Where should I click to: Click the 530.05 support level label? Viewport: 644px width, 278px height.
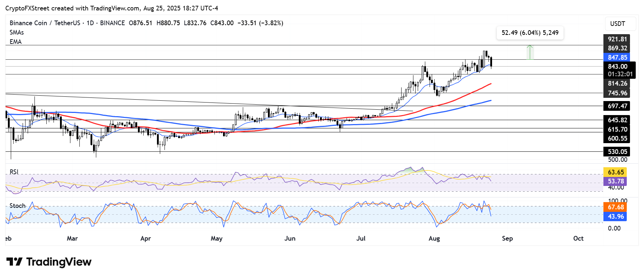[x=617, y=152]
